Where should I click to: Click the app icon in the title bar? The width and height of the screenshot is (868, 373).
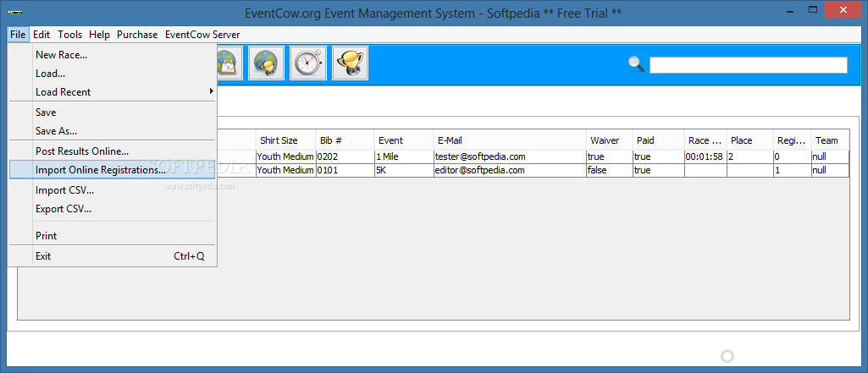point(17,12)
